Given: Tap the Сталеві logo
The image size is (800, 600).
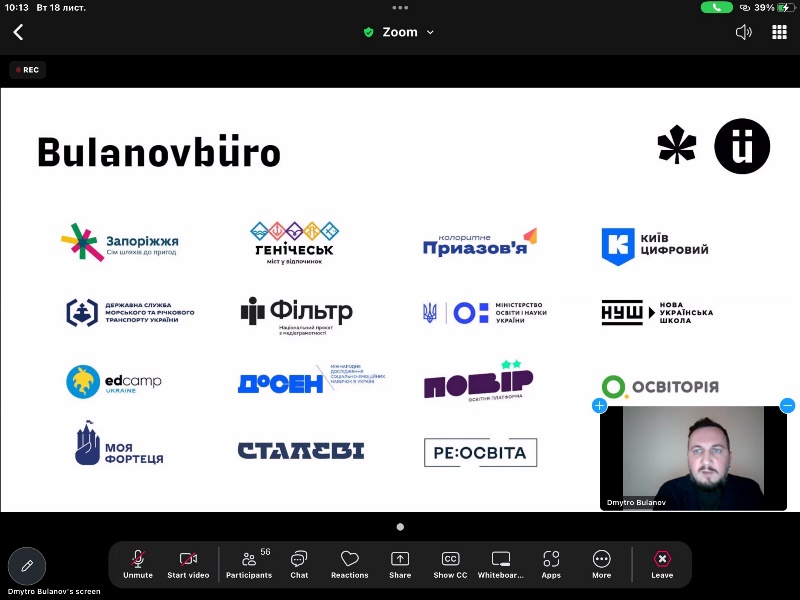Looking at the screenshot, I should 301,451.
